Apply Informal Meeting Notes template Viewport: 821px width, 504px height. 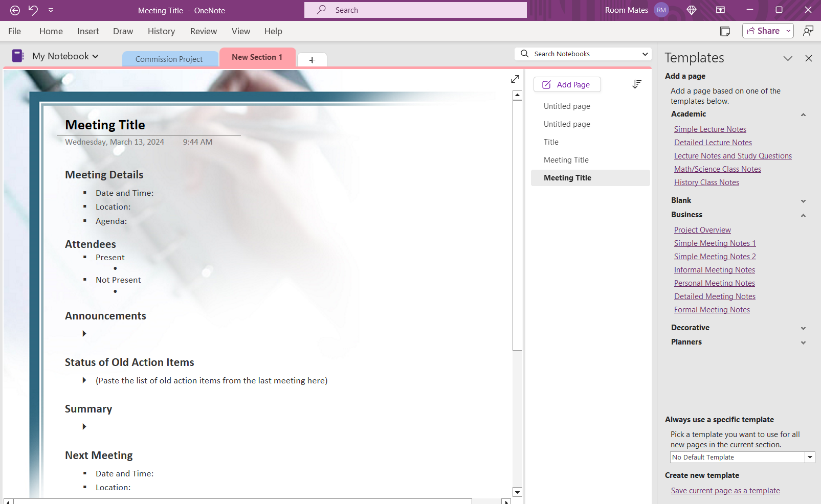715,270
